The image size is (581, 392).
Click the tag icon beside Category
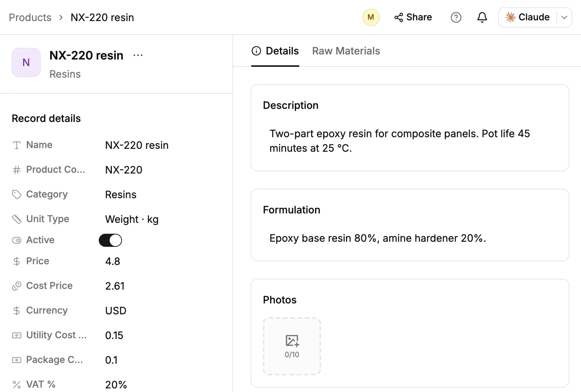(17, 195)
